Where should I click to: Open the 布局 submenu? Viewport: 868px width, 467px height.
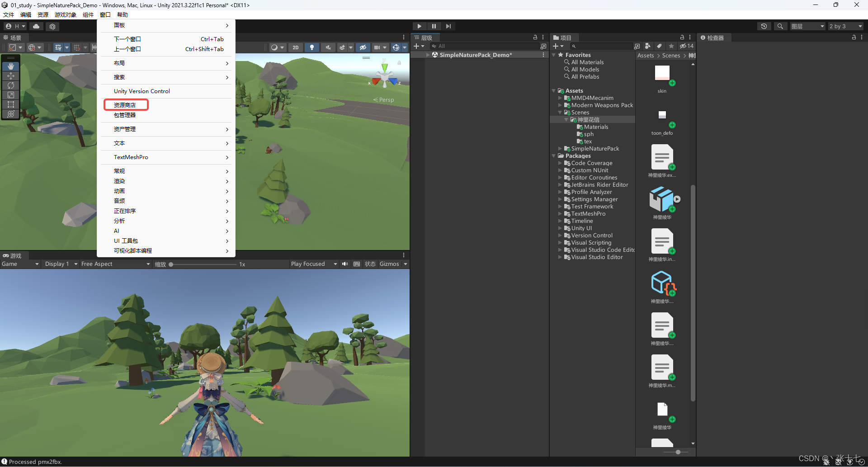point(166,63)
